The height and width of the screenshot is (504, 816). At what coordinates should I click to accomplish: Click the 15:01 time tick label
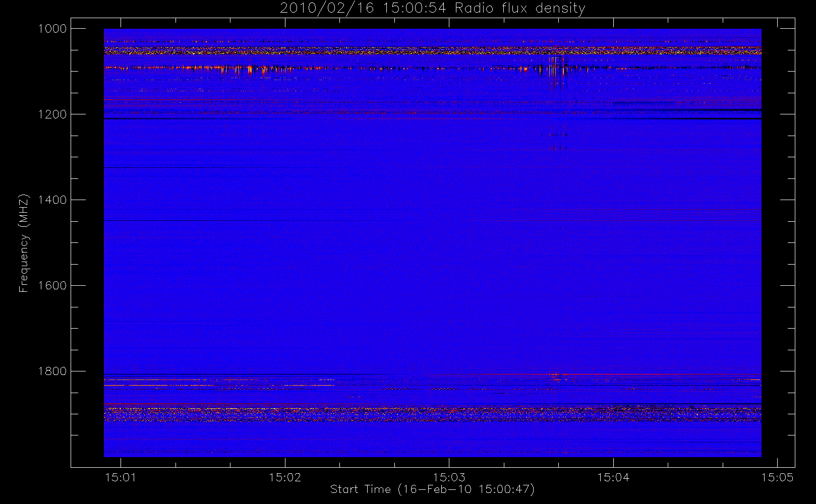click(121, 477)
